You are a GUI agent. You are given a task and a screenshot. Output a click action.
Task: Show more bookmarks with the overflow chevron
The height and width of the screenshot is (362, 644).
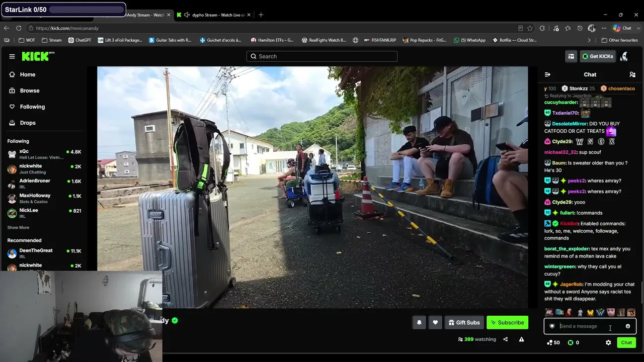pyautogui.click(x=589, y=40)
